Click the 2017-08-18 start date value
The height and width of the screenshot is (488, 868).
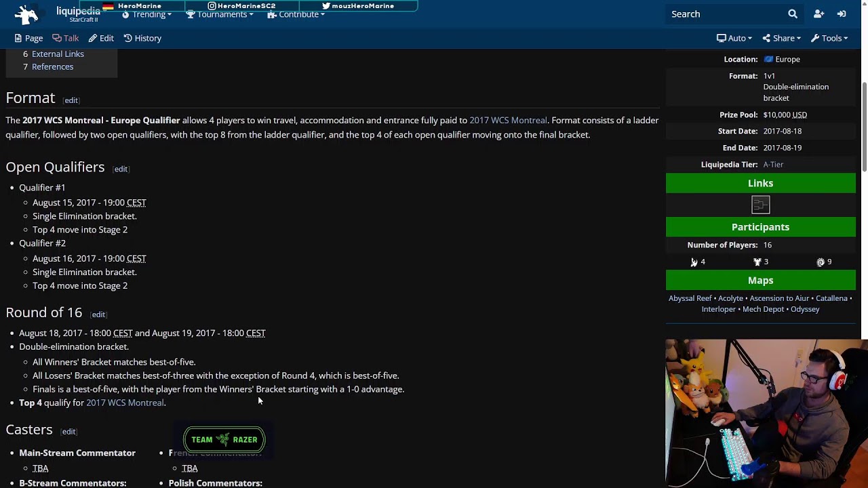(782, 131)
